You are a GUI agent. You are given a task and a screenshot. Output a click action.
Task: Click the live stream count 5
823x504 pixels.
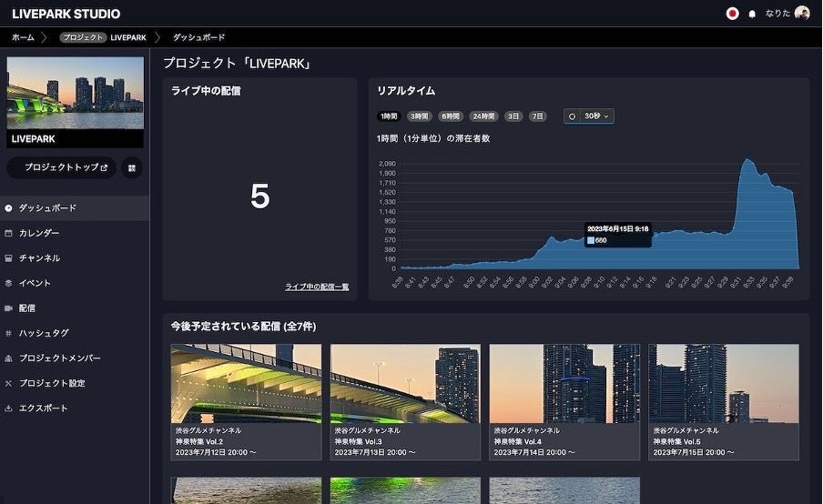[259, 197]
